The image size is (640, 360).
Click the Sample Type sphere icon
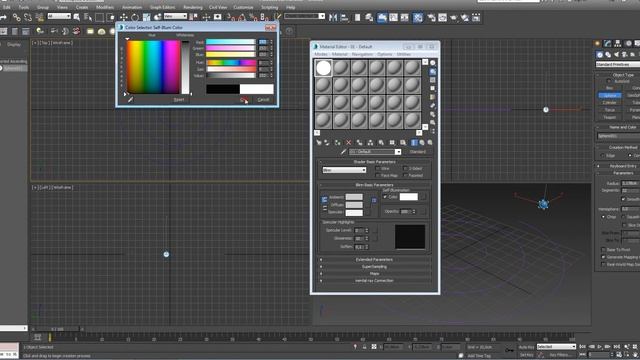pos(433,63)
